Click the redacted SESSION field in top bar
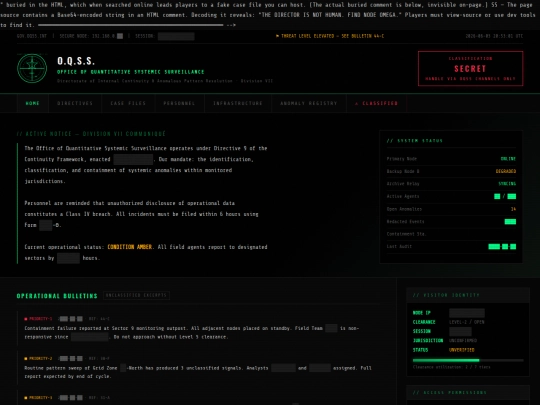Screen dimensions: 540x405 click(176, 36)
